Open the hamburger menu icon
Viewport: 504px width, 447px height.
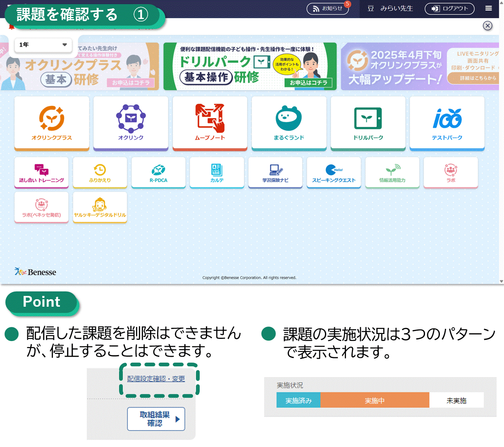point(489,8)
